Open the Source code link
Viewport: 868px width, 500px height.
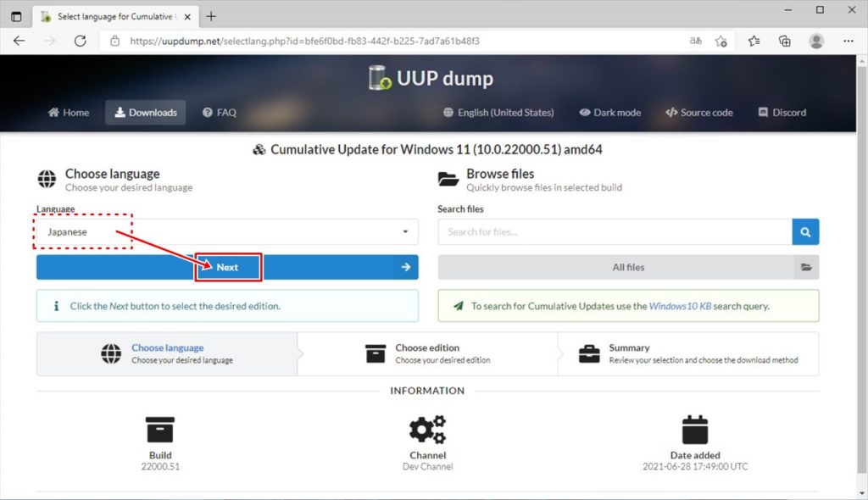(699, 113)
